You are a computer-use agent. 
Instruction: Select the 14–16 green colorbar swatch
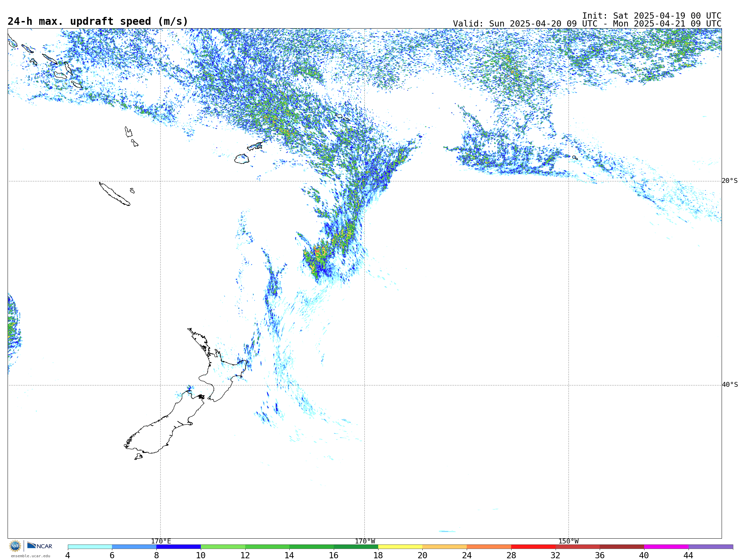312,547
